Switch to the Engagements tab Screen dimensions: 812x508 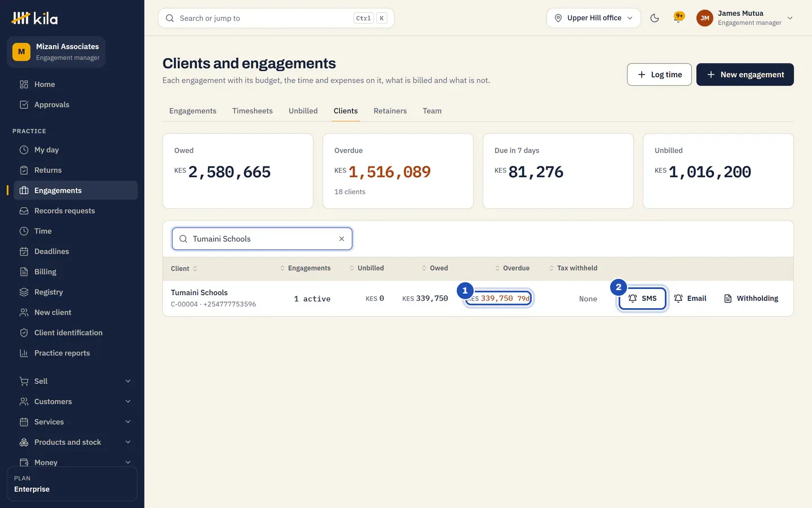click(193, 111)
